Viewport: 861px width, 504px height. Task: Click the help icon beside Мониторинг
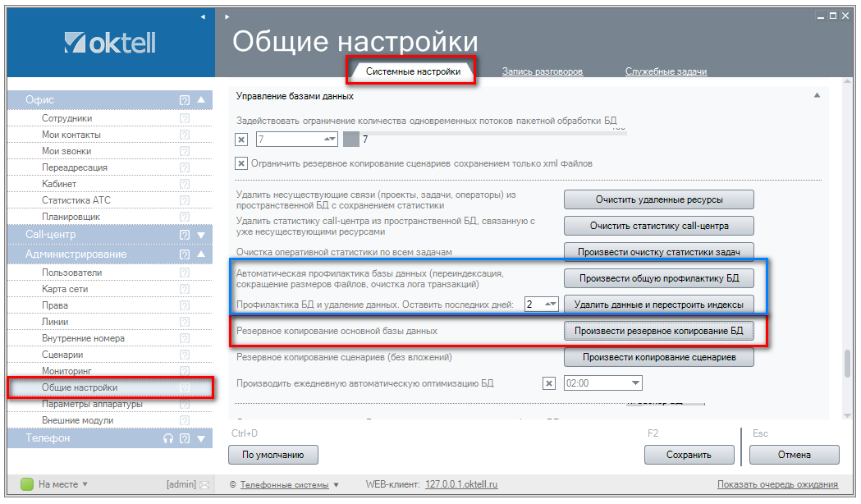point(185,371)
